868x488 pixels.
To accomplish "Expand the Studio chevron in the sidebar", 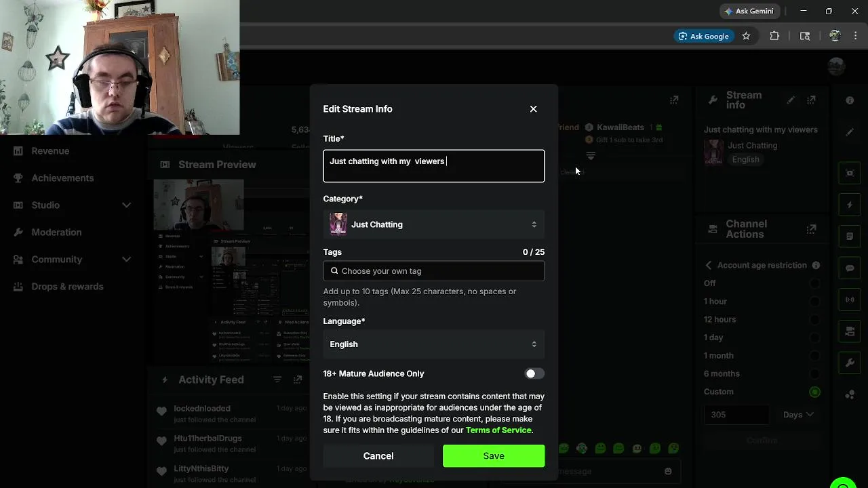I will point(126,205).
